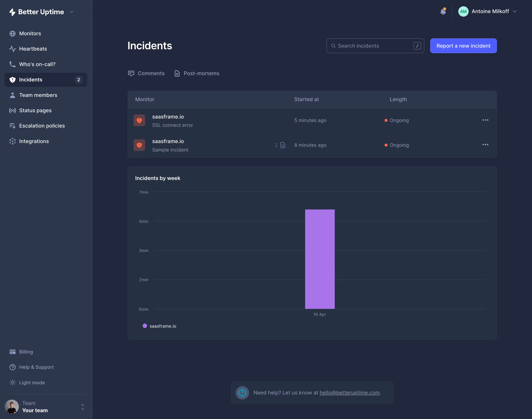Open the notifications bell

click(443, 11)
